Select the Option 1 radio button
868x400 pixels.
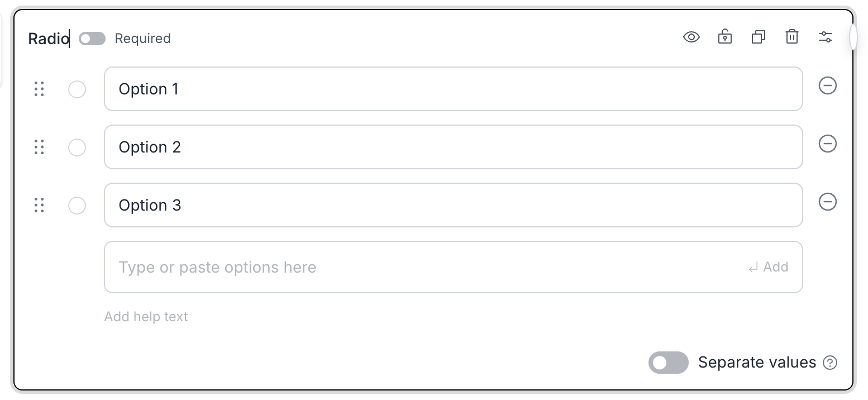[x=77, y=89]
